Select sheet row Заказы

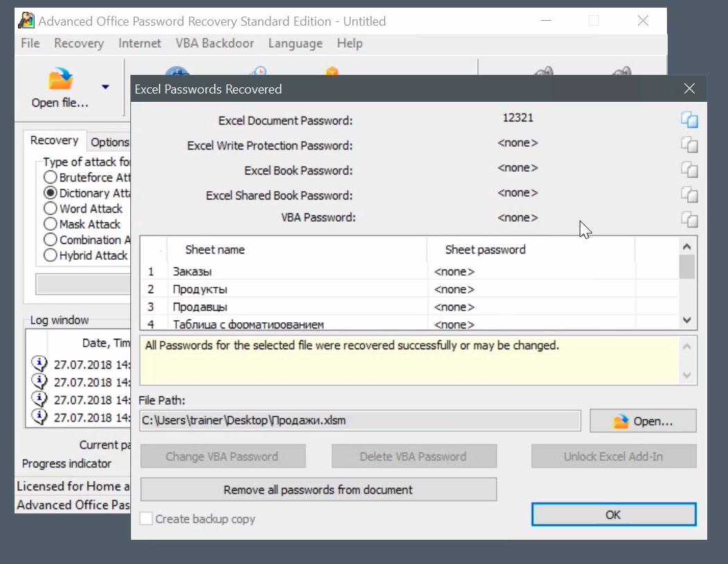point(410,272)
